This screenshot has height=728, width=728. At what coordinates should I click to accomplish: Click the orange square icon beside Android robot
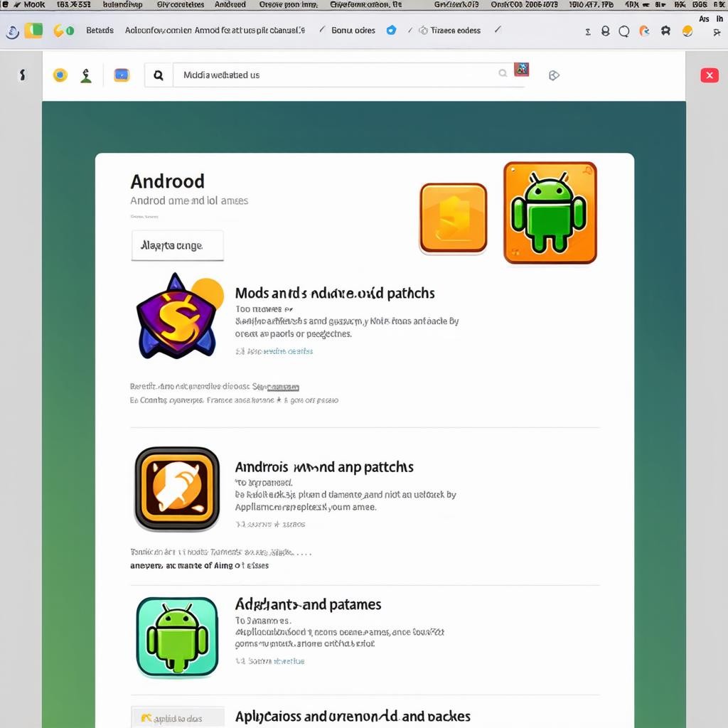click(453, 218)
